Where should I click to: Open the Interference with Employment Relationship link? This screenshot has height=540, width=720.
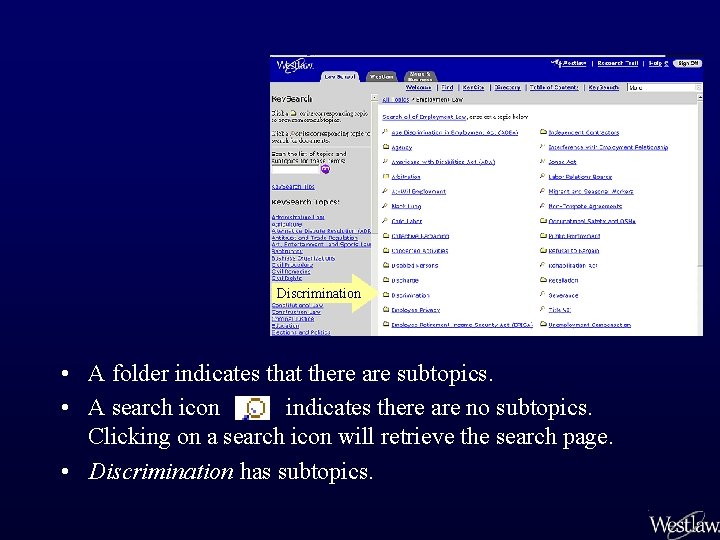point(608,147)
